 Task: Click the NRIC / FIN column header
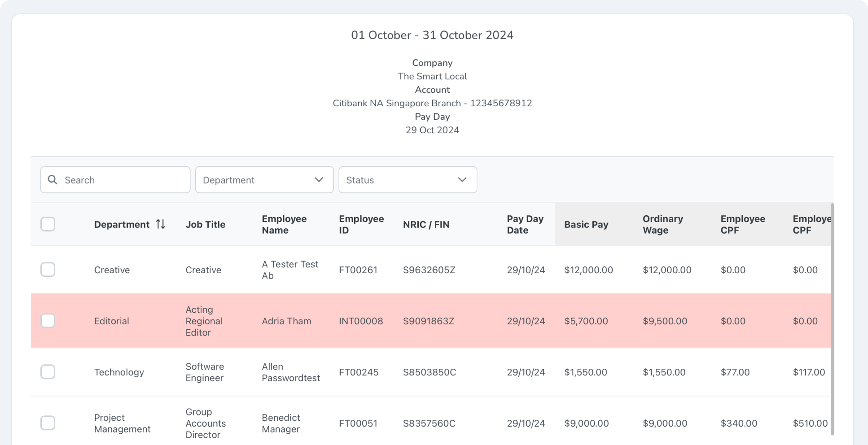click(x=426, y=224)
